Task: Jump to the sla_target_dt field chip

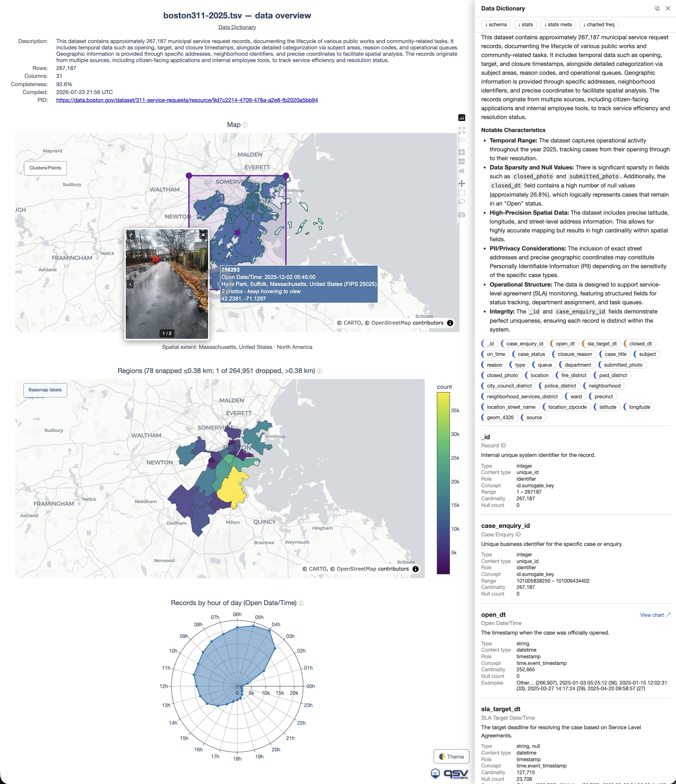Action: (x=602, y=344)
